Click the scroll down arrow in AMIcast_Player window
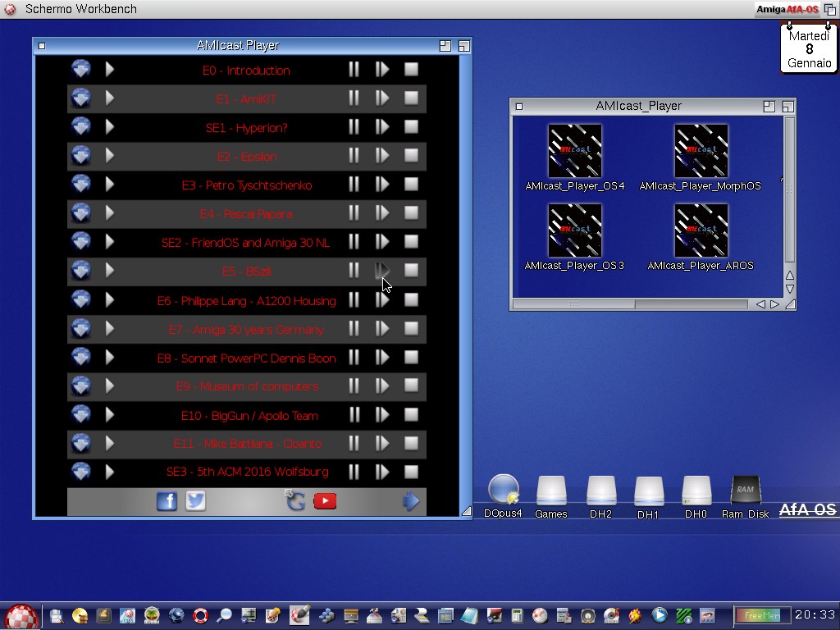 790,289
